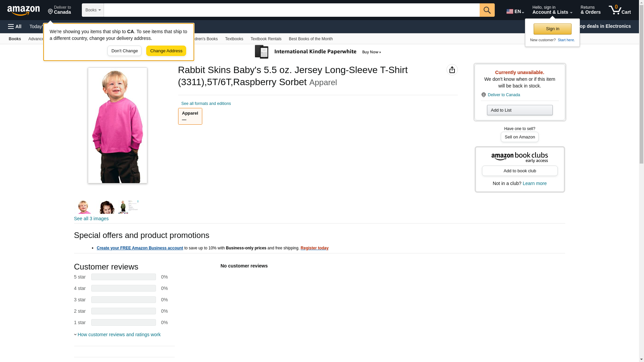Click the Amazon logo
The image size is (644, 362).
tap(23, 10)
